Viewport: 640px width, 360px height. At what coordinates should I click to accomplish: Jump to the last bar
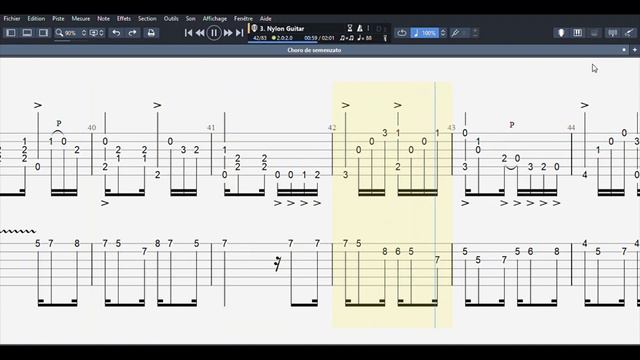coord(240,33)
